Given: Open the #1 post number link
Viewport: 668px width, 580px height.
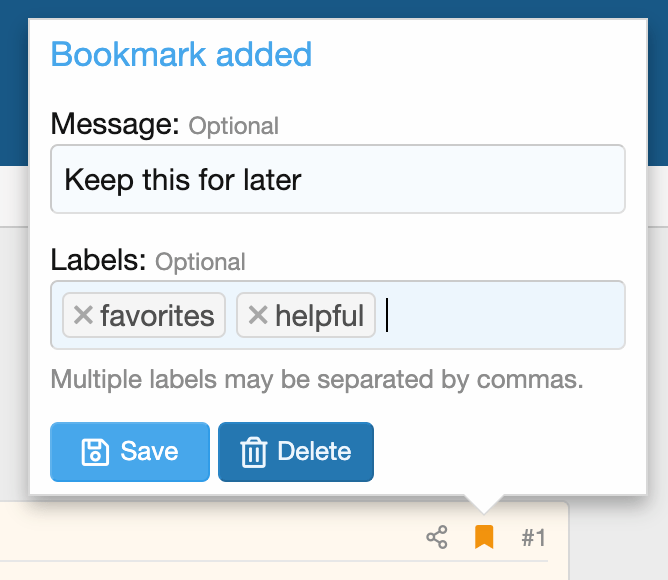Looking at the screenshot, I should (x=533, y=538).
